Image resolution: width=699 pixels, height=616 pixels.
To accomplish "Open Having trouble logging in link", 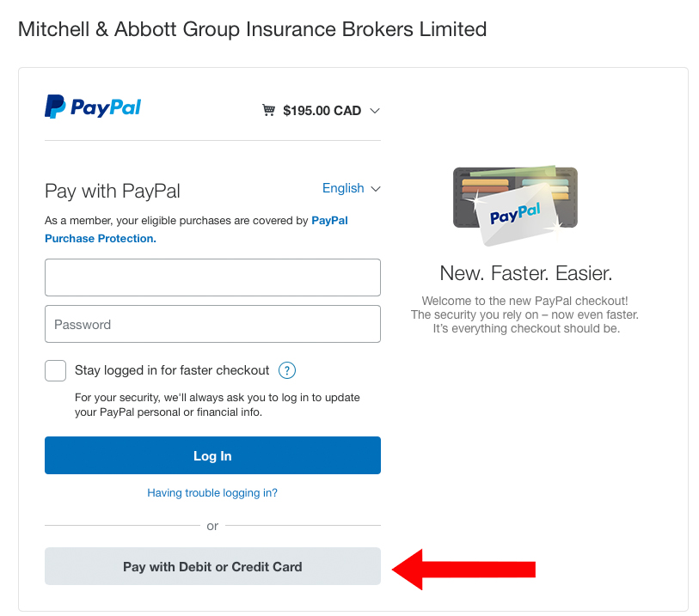I will (212, 492).
